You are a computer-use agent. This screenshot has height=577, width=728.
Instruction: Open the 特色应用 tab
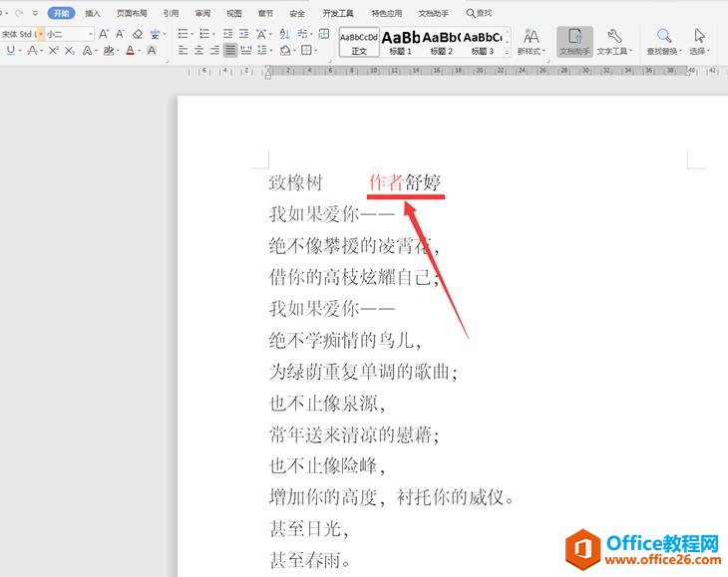pos(387,13)
